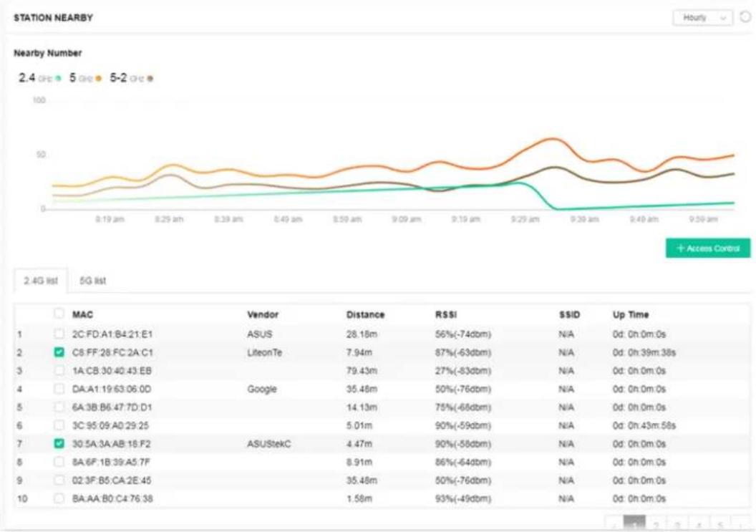756x532 pixels.
Task: Click the refresh icon beside Hourly
Action: [745, 17]
